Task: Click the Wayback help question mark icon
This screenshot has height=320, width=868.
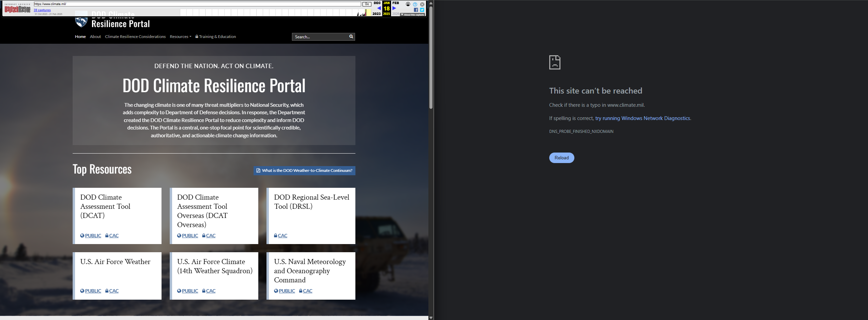Action: pos(415,4)
